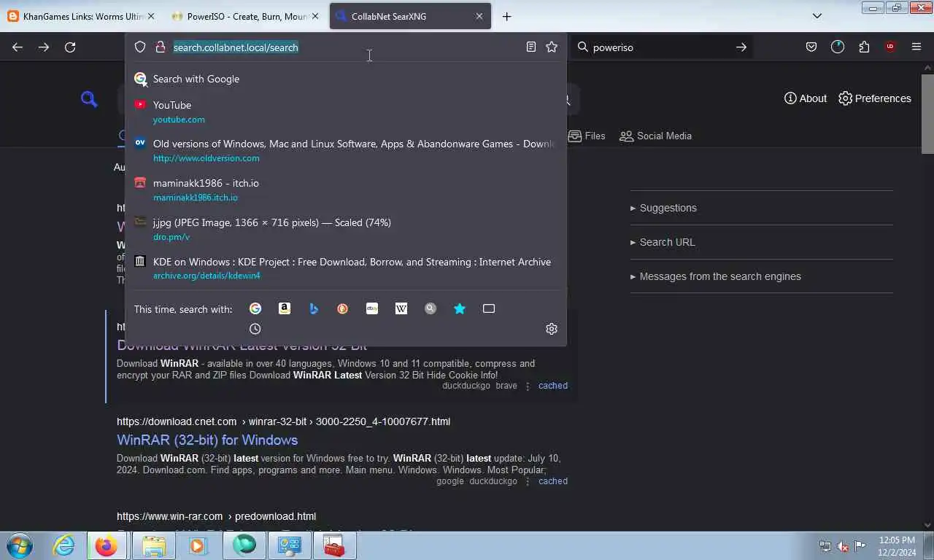Search this time with DuckDuckGo

coord(343,309)
